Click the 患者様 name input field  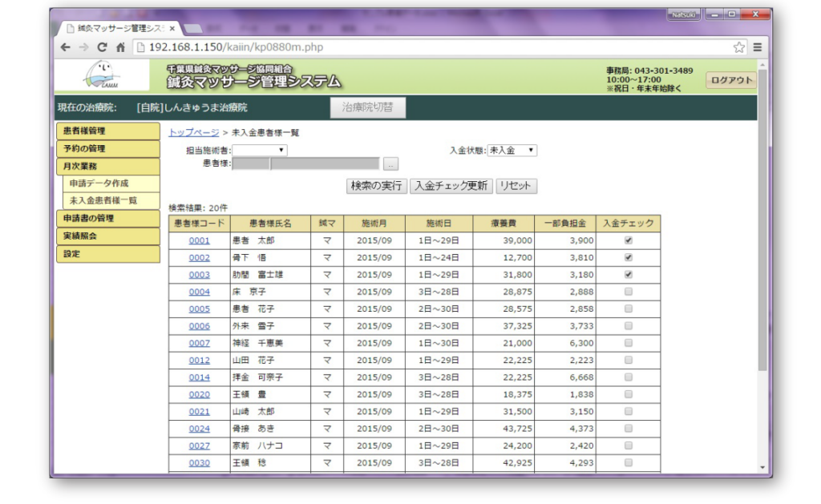[x=326, y=163]
